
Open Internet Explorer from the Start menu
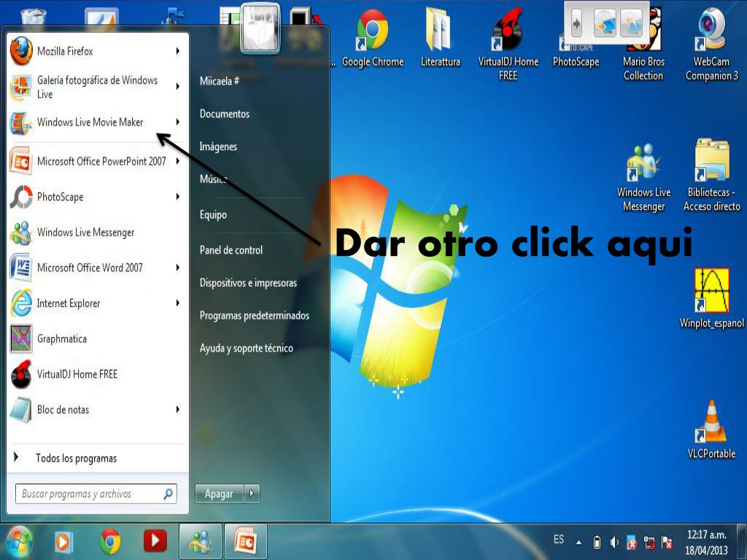point(97,303)
